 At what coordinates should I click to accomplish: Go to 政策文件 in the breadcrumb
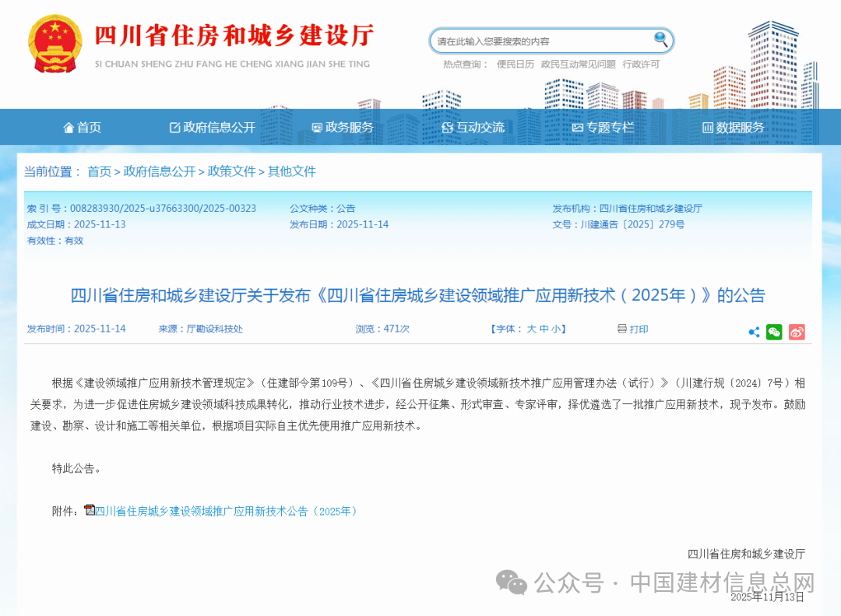pos(231,171)
